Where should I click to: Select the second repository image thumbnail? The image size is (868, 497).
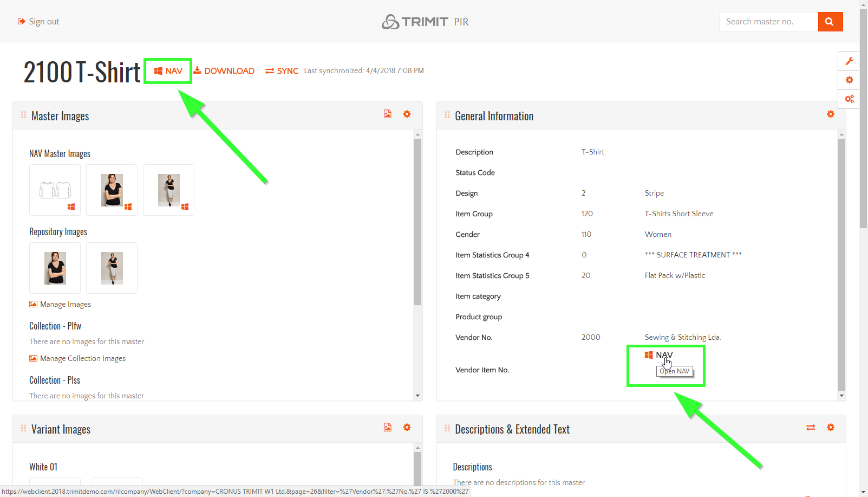pyautogui.click(x=112, y=268)
